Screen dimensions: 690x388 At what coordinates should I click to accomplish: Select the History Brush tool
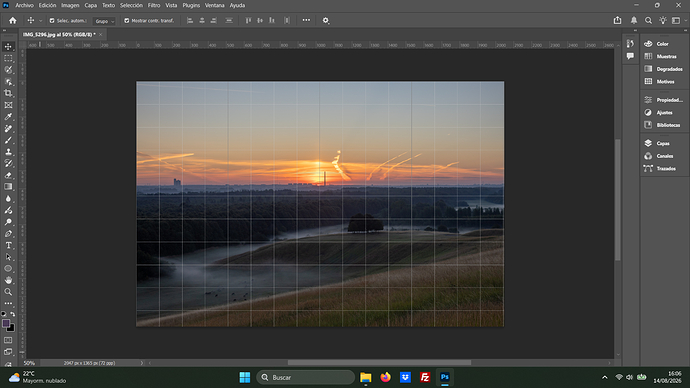coord(8,163)
